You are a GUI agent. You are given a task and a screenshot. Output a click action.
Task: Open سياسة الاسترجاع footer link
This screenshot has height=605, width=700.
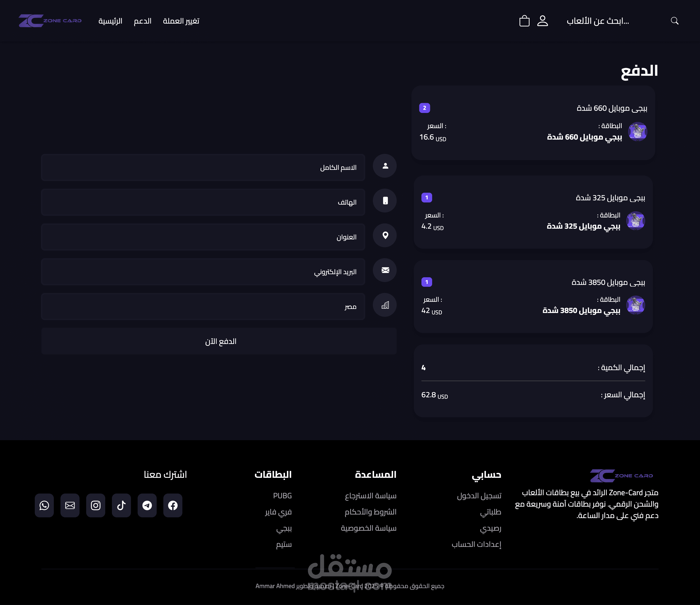371,496
